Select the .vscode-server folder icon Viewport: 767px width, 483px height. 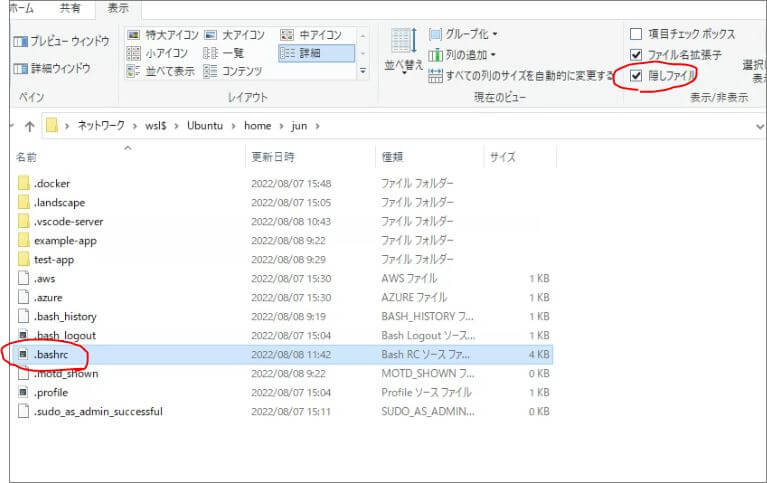pyautogui.click(x=23, y=221)
